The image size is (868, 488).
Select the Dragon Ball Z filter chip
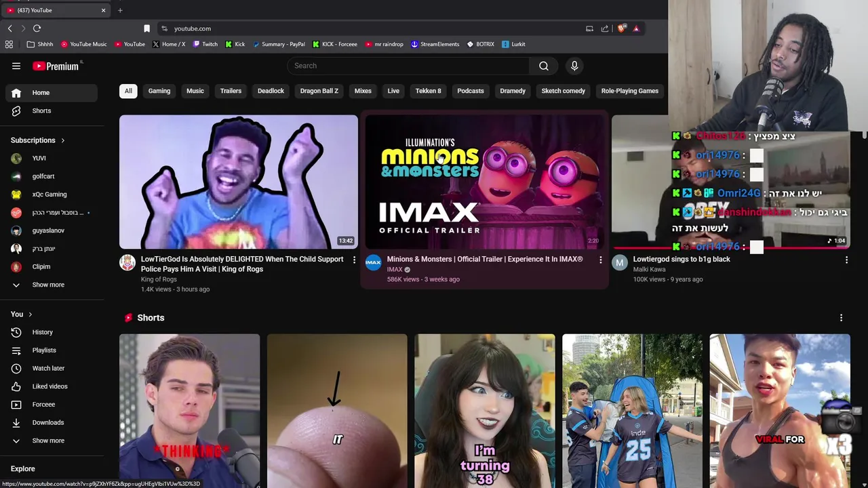pos(319,91)
